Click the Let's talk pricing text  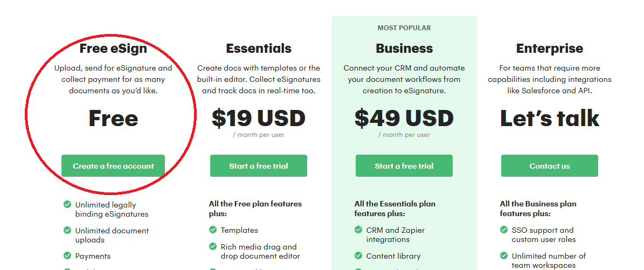tap(550, 119)
